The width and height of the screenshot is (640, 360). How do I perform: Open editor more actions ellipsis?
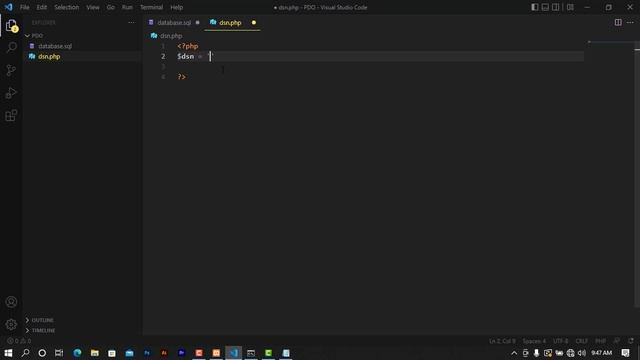click(630, 22)
